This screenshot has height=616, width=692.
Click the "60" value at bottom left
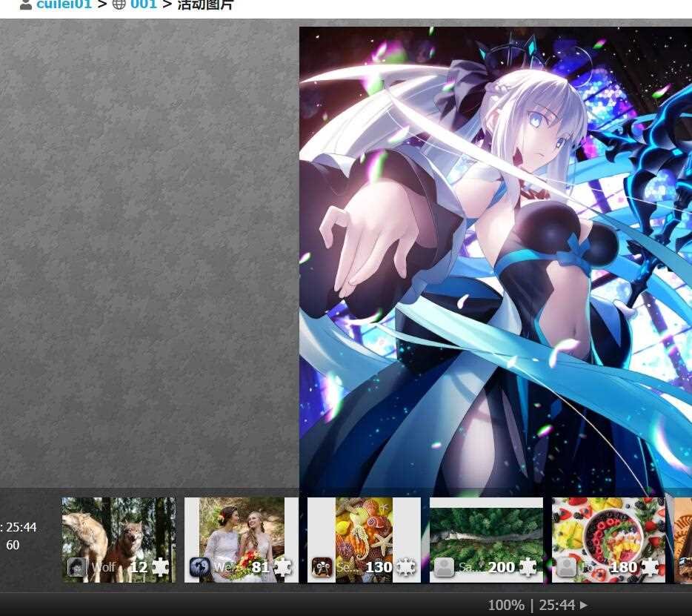coord(13,546)
